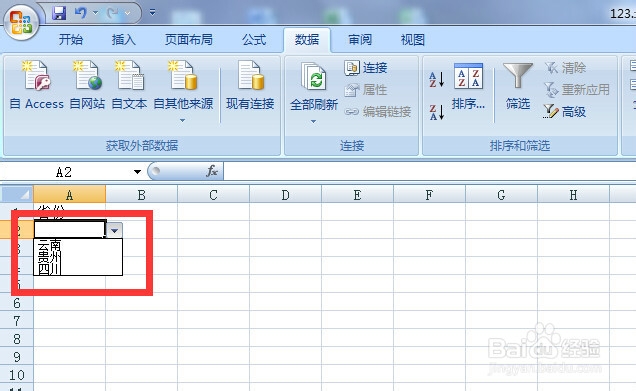Open the 排序... dialog
The width and height of the screenshot is (636, 391).
(468, 87)
